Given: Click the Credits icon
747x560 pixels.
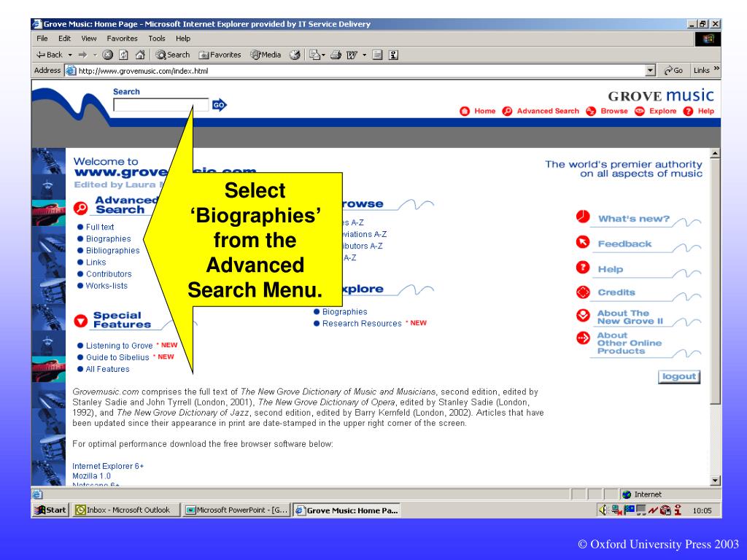Looking at the screenshot, I should point(583,292).
